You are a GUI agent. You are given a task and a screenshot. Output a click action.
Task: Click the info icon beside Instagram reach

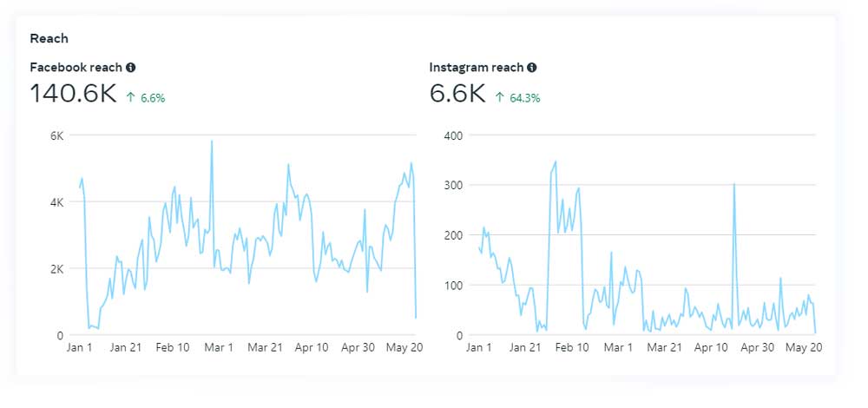pyautogui.click(x=531, y=68)
